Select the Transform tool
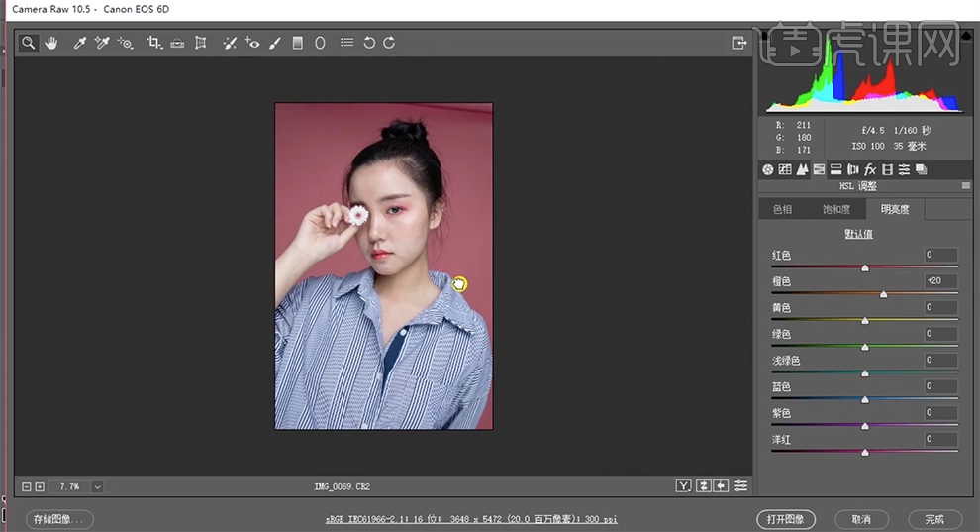 [201, 43]
